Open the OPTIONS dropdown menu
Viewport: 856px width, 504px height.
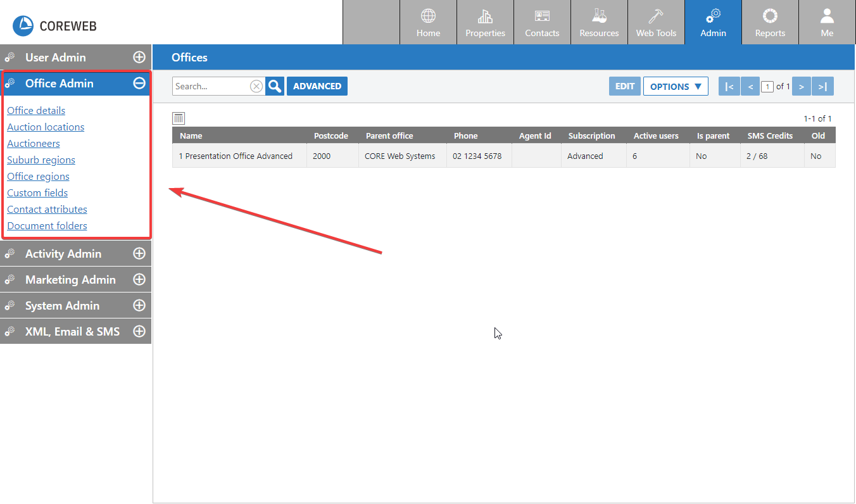click(x=676, y=86)
